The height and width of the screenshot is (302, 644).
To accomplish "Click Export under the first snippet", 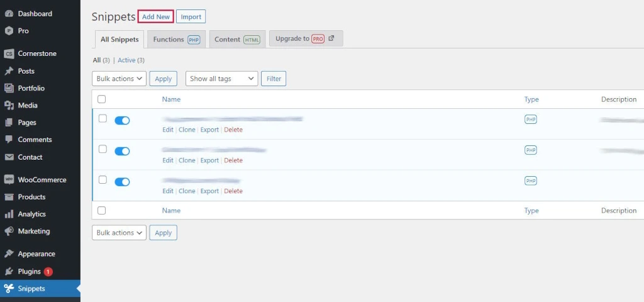I will [x=209, y=130].
